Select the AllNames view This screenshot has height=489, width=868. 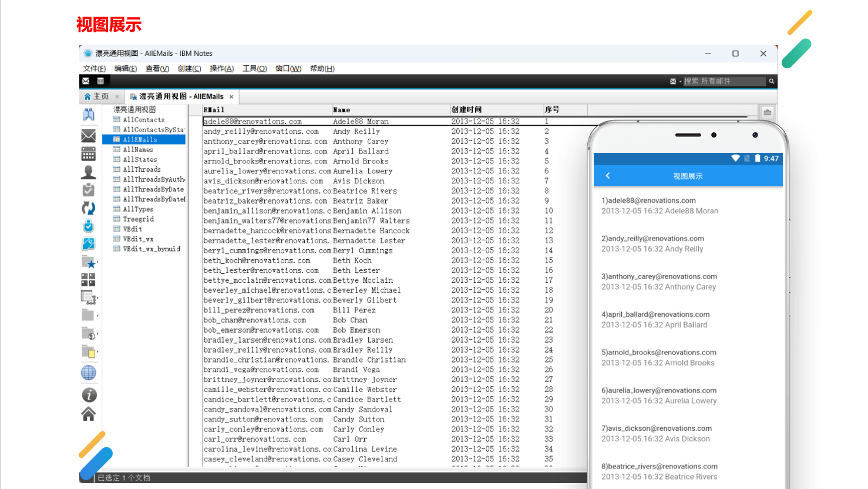(x=138, y=150)
